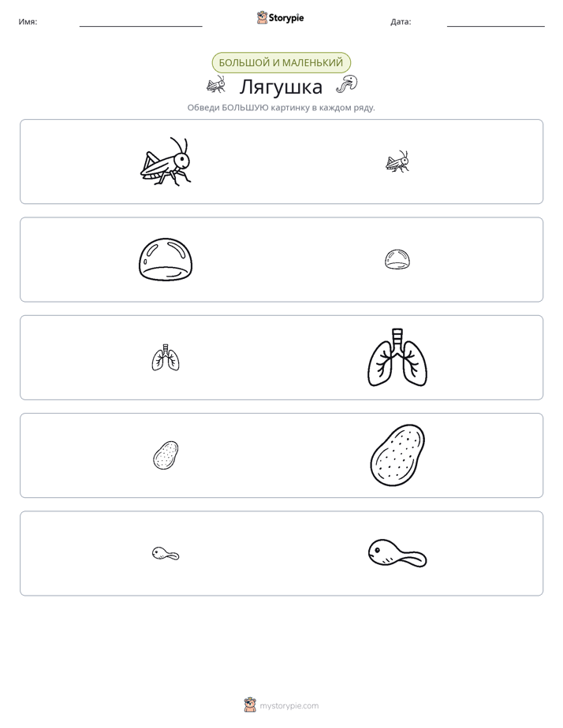Click grasshopper icon beside Лягушка title
This screenshot has height=728, width=563.
(x=216, y=85)
